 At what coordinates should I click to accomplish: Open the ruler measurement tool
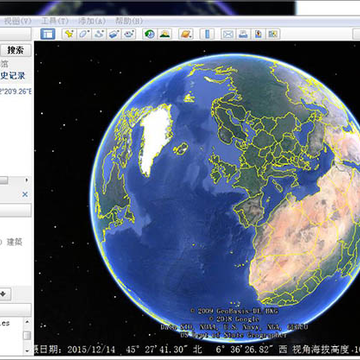pos(207,34)
